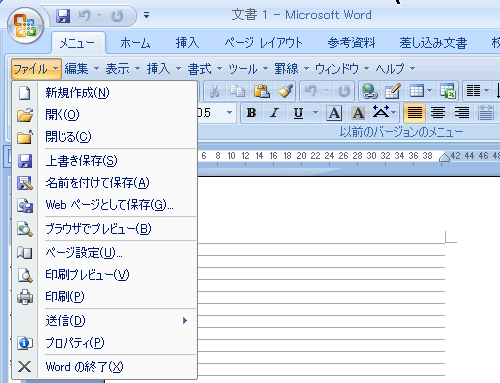
Task: Toggle Italic formatting
Action: [x=275, y=113]
